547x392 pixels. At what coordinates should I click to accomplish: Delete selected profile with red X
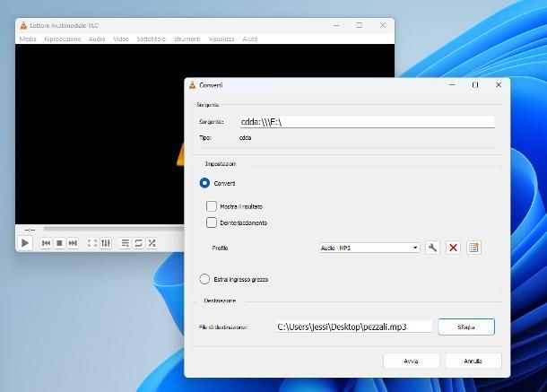click(x=453, y=248)
